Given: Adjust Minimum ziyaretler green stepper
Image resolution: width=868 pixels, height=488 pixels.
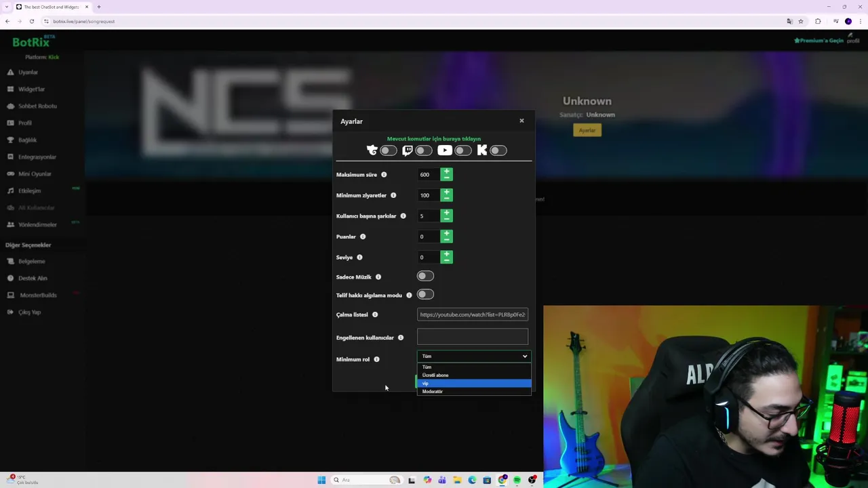Looking at the screenshot, I should (x=446, y=195).
